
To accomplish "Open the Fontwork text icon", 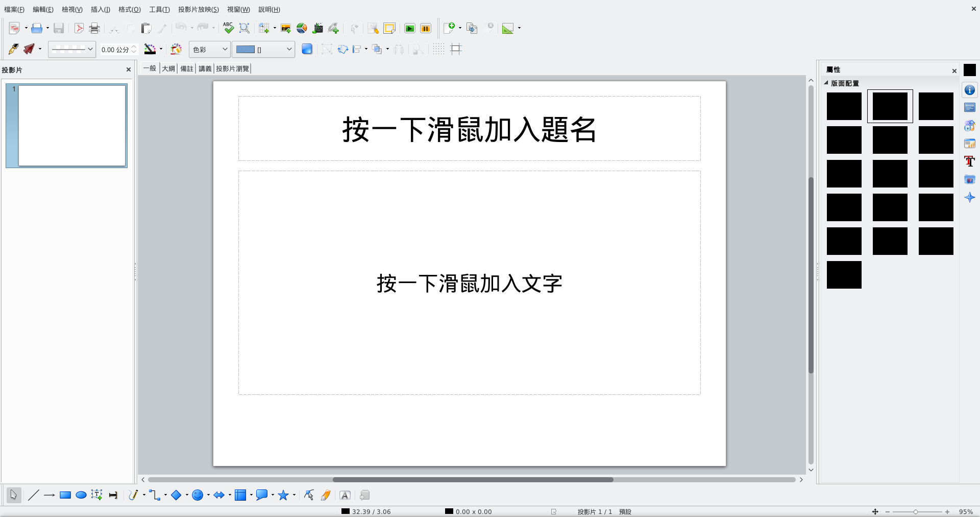I will click(345, 495).
